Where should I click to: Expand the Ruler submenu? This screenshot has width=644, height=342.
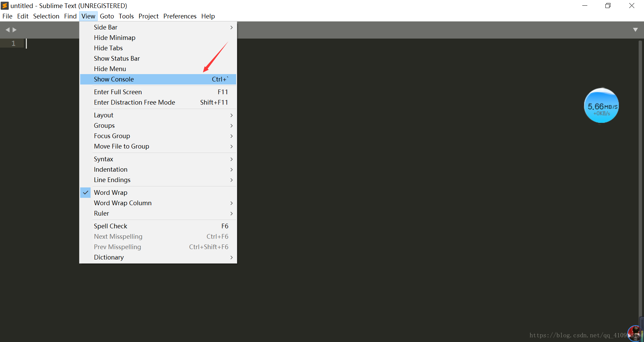coord(158,213)
